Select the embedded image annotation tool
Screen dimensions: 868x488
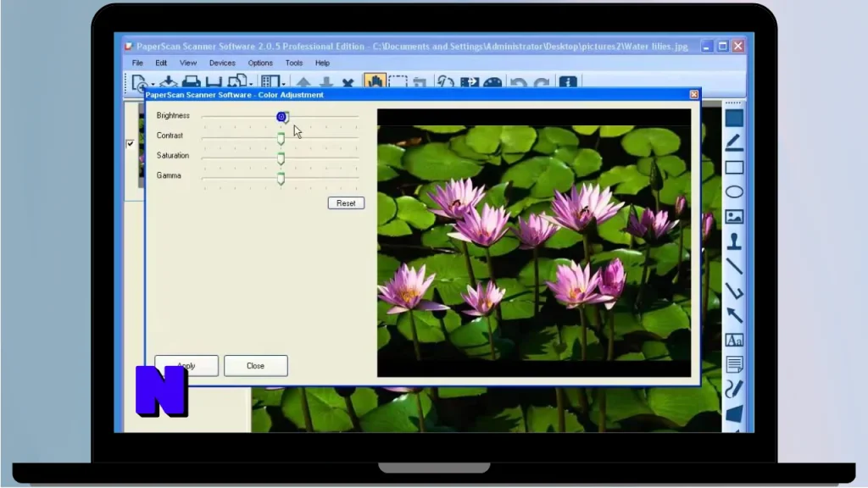tap(734, 216)
